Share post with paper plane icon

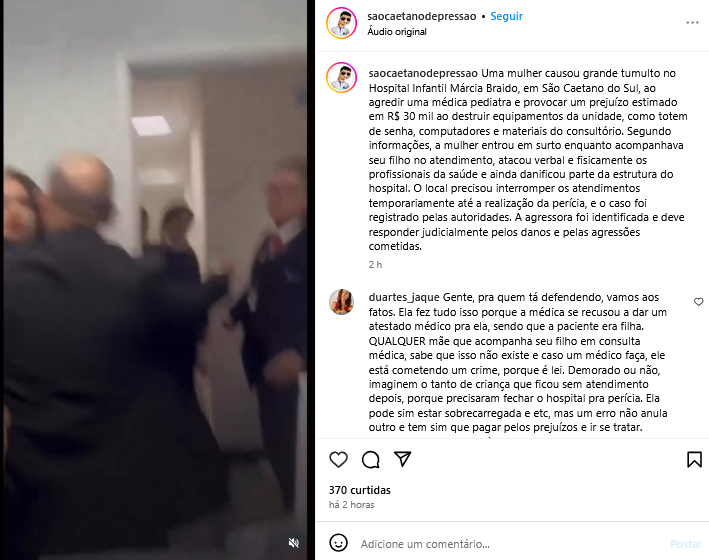click(x=402, y=459)
